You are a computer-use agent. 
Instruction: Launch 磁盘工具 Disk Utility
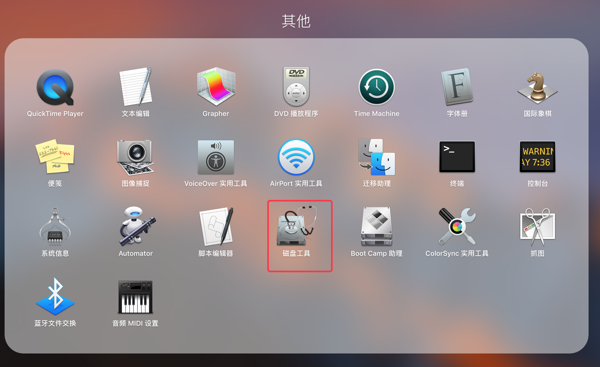click(x=296, y=226)
